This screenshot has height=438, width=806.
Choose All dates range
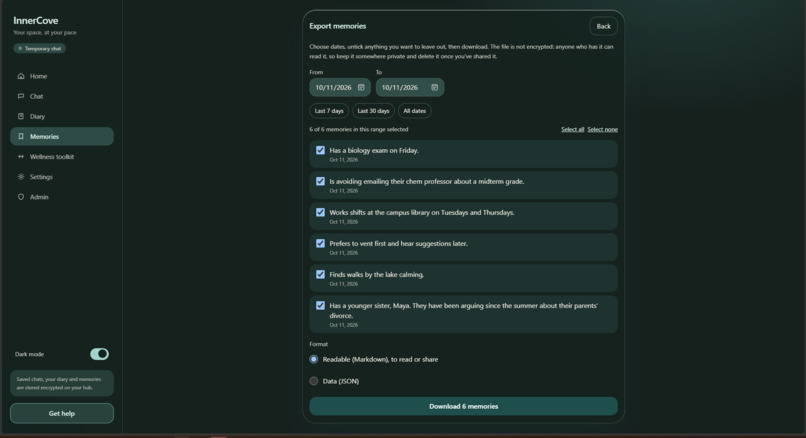coord(414,111)
